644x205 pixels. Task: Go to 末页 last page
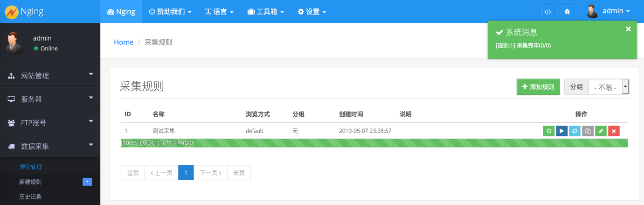point(239,173)
